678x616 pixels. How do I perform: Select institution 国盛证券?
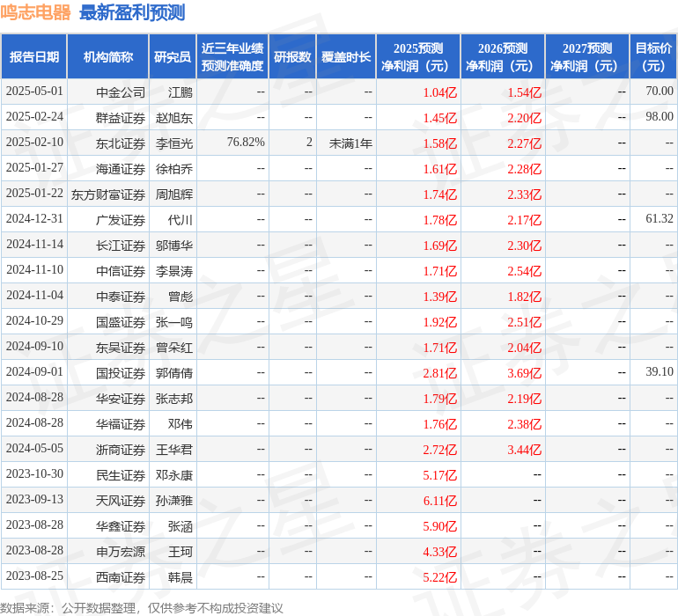[121, 321]
